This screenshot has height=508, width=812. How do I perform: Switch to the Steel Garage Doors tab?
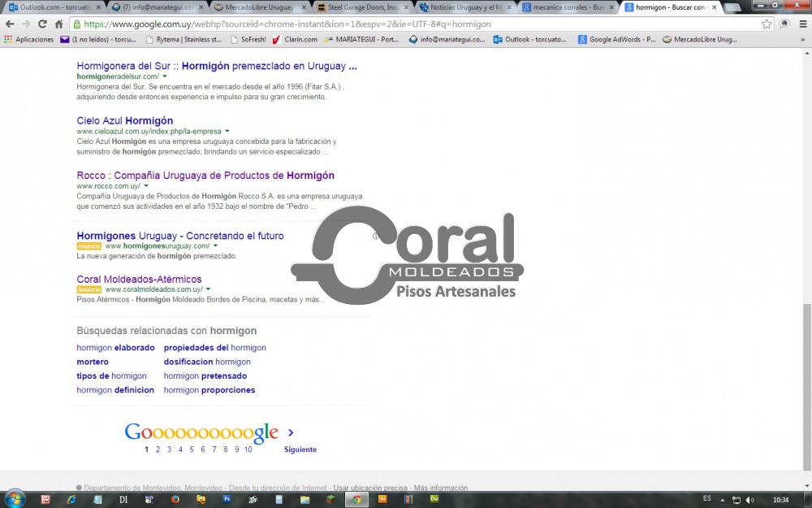pyautogui.click(x=362, y=7)
